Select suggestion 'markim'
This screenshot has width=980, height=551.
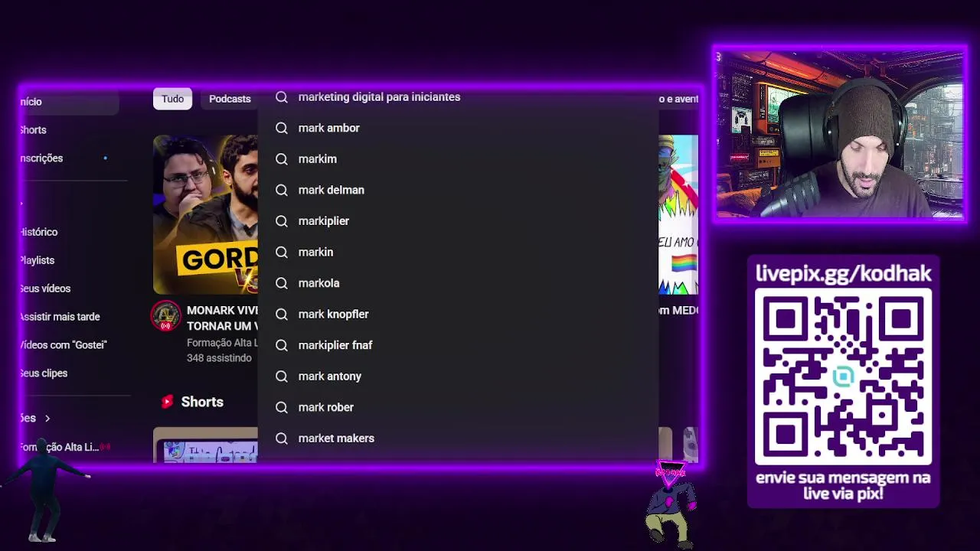[x=458, y=159]
